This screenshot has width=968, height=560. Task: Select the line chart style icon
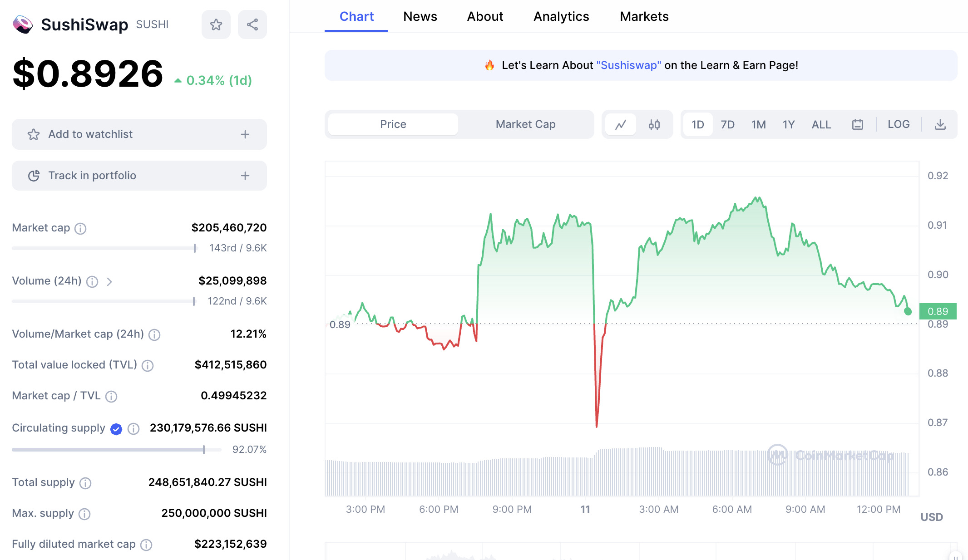click(621, 124)
